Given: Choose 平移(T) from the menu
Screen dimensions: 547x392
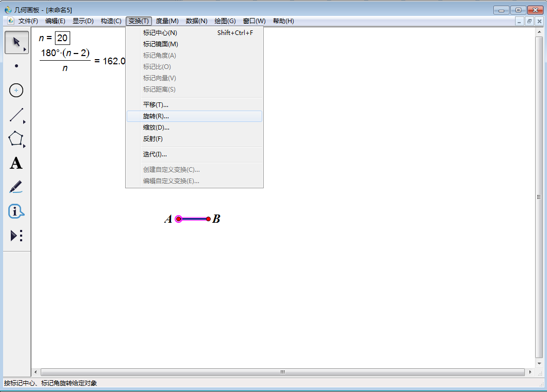Looking at the screenshot, I should pos(156,104).
